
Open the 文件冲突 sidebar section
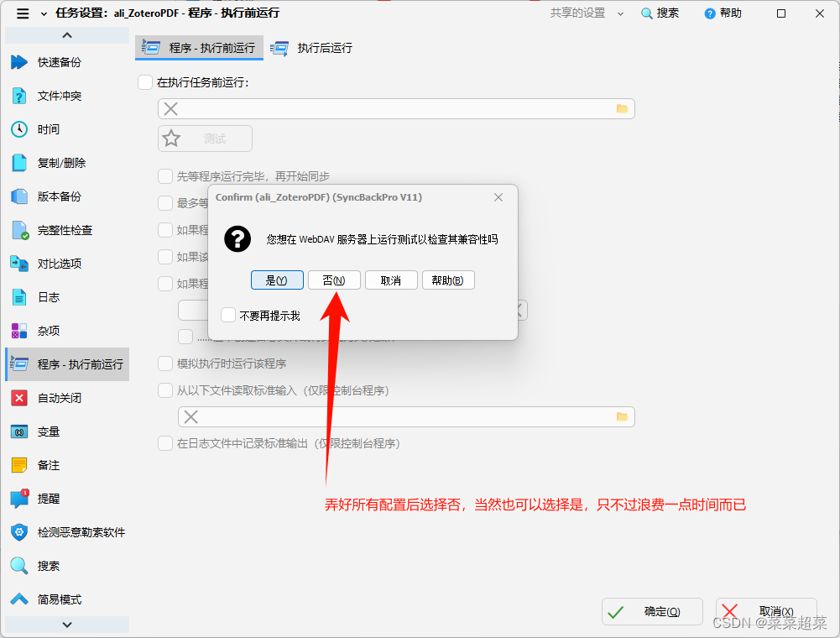click(x=67, y=96)
